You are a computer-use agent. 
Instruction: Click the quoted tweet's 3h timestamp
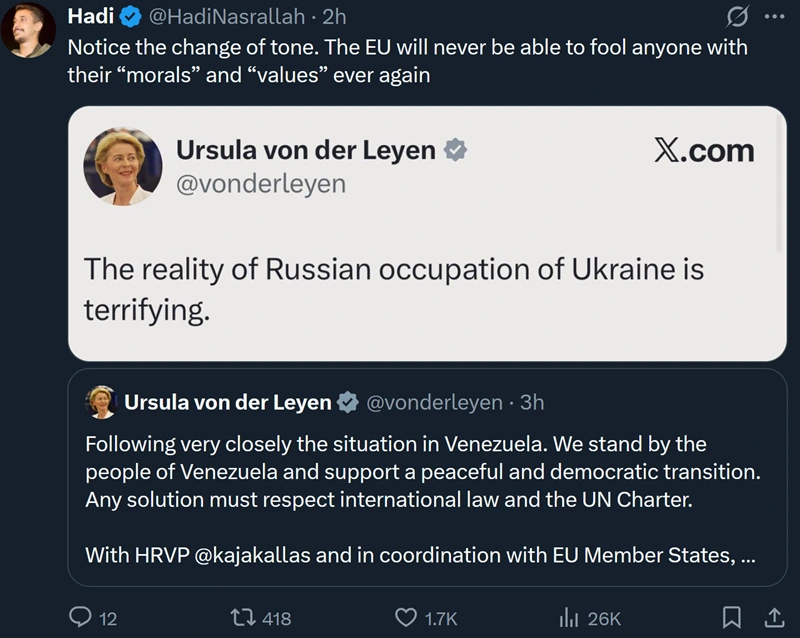pos(531,402)
